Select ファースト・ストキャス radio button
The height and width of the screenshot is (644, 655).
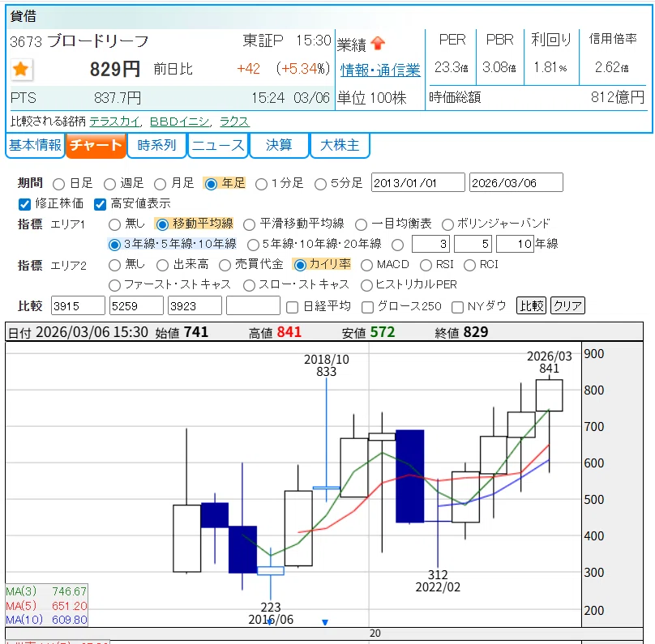114,285
